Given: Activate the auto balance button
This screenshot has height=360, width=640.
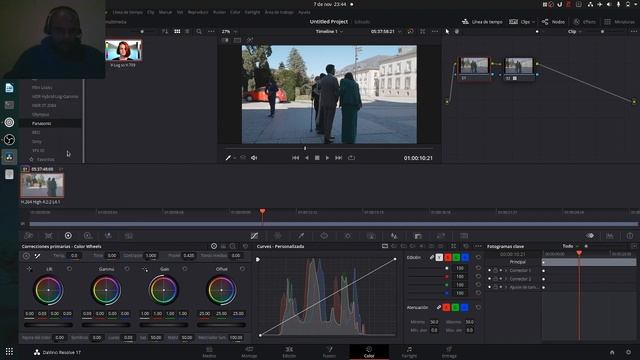Looking at the screenshot, I should click(26, 256).
